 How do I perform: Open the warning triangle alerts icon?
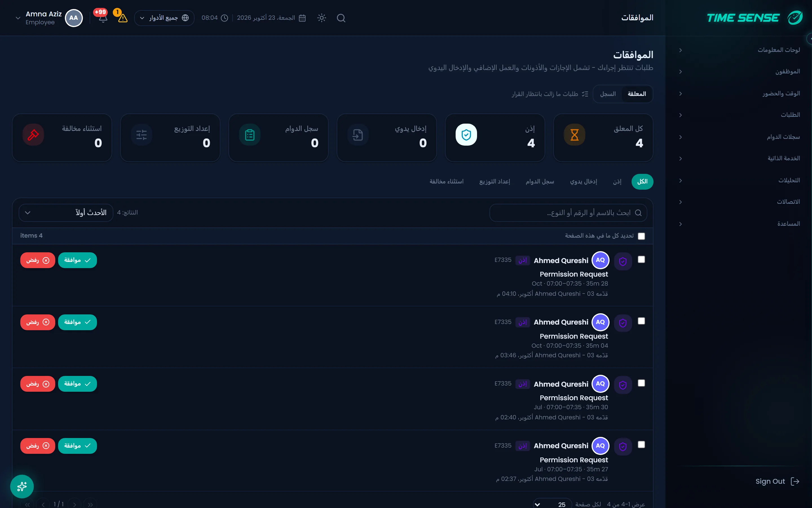pos(123,18)
